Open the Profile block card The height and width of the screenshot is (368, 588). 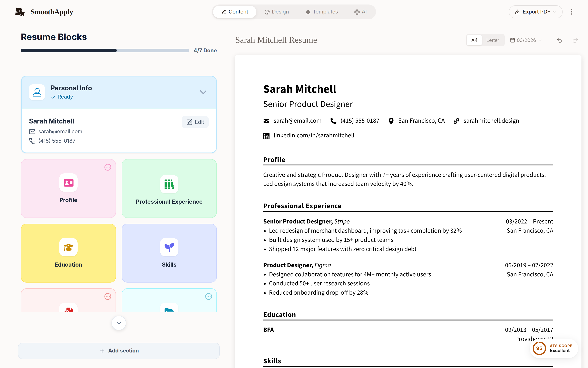68,189
